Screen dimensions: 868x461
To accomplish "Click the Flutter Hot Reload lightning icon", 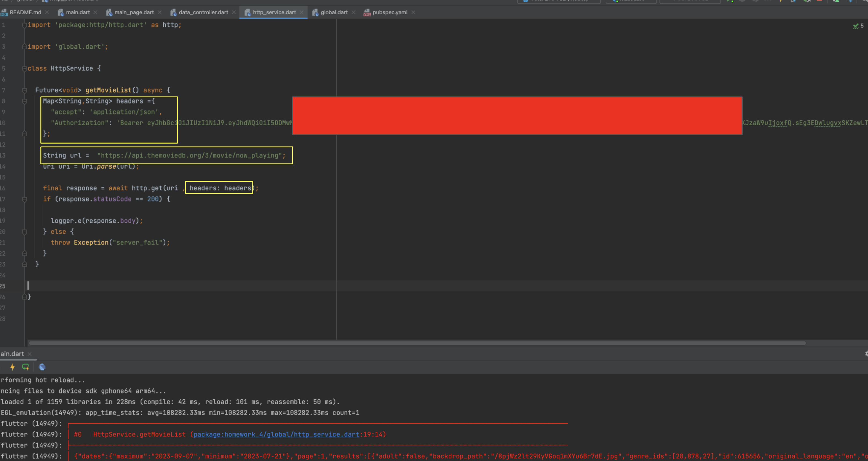I will coord(12,367).
